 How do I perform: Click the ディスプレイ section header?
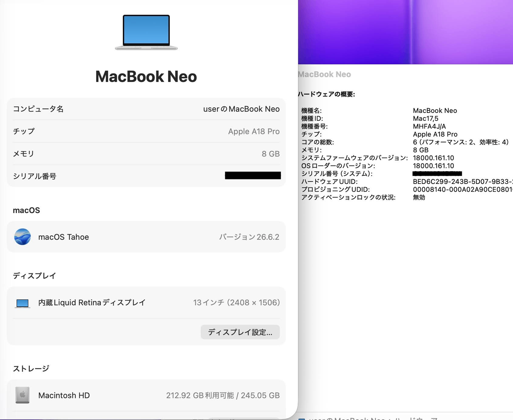[x=34, y=276]
